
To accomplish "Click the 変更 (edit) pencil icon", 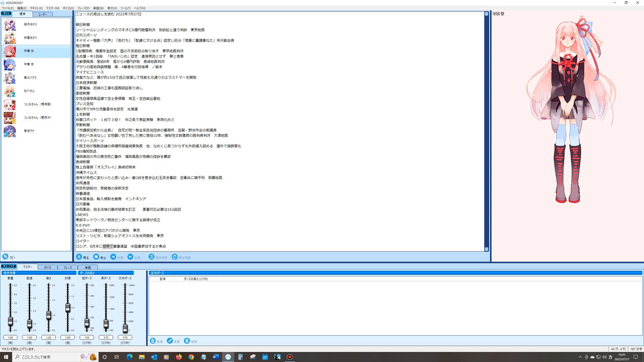I will tap(170, 341).
